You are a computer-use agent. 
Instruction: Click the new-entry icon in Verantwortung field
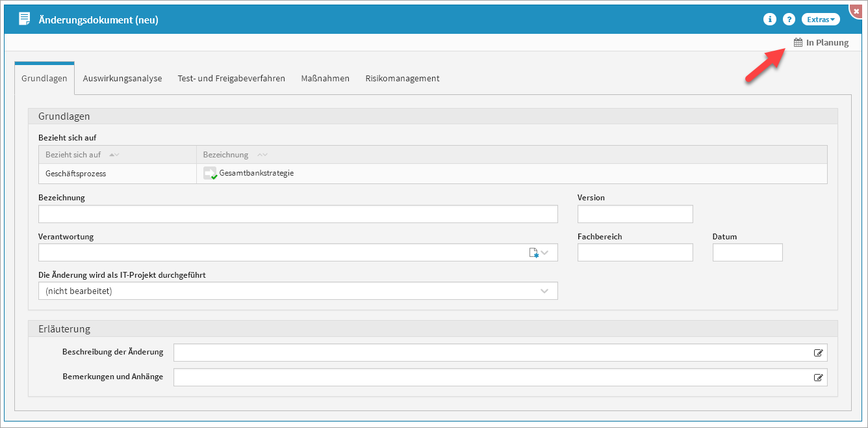pos(533,253)
